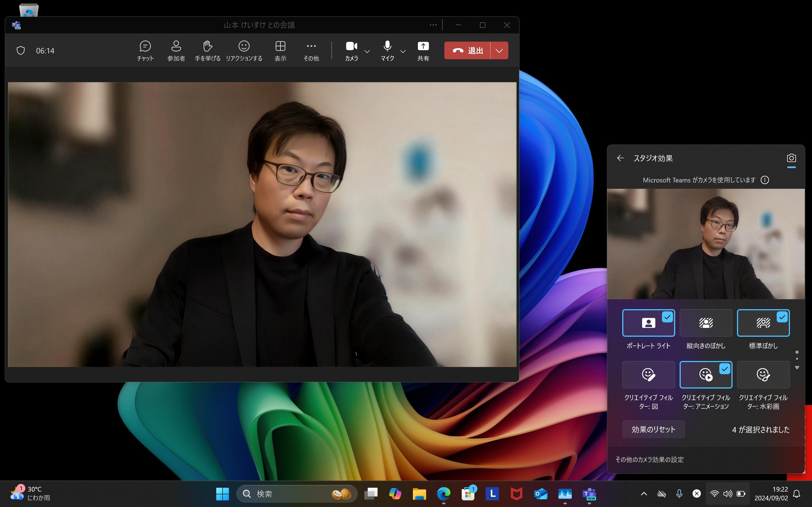Image resolution: width=812 pixels, height=507 pixels.
Task: Disable クリエイティブ フィルター: アニメーション
Action: (x=706, y=374)
